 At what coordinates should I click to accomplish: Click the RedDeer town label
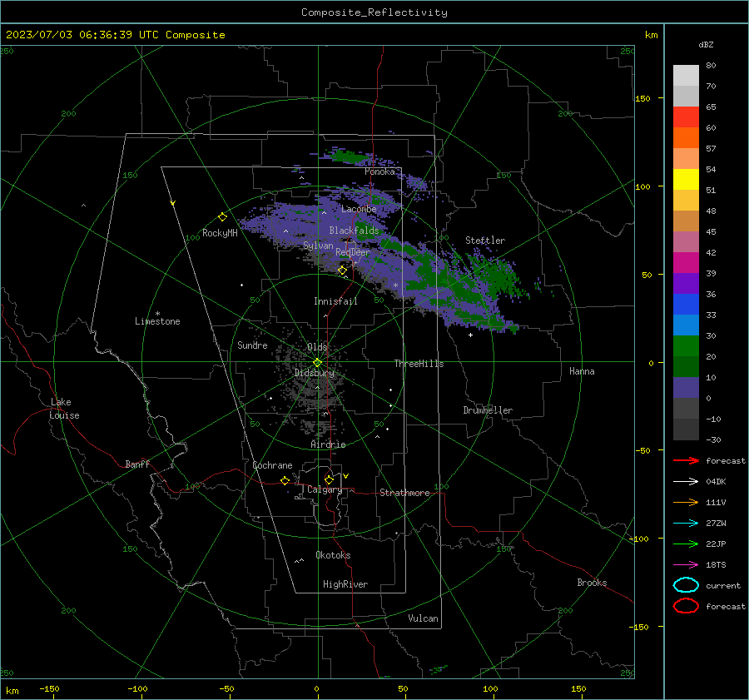pos(353,252)
